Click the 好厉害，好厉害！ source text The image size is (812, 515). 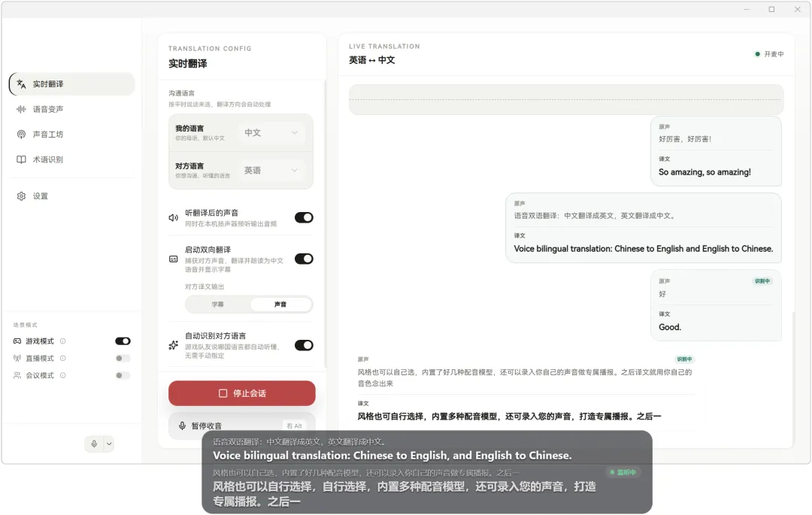(685, 139)
